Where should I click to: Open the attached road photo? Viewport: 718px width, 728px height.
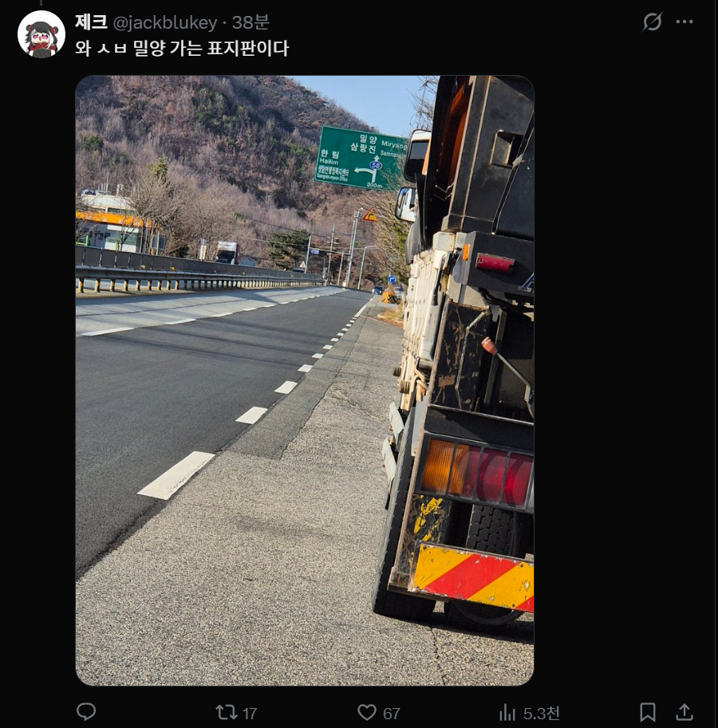305,380
